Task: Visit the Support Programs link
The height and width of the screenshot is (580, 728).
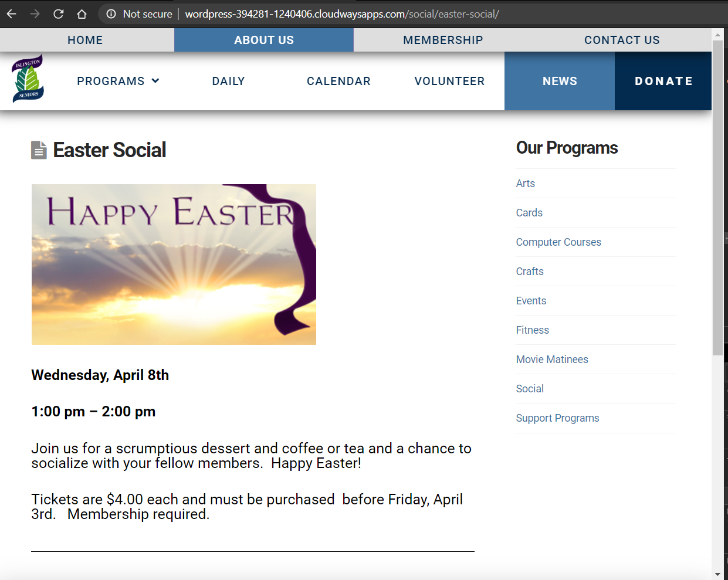Action: point(557,418)
